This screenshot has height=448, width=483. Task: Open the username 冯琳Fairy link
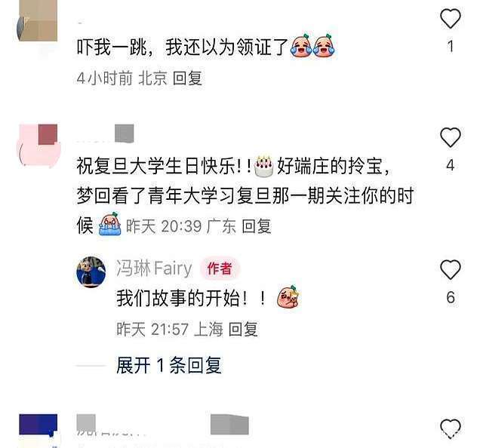coord(154,268)
